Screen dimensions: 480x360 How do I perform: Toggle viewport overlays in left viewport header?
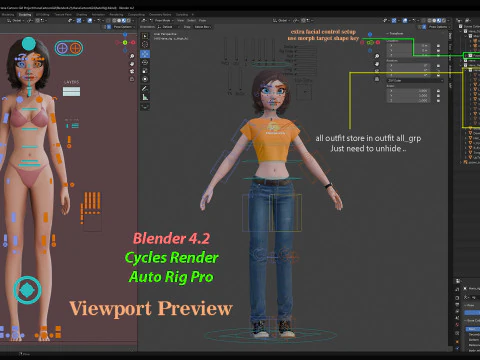[x=90, y=20]
